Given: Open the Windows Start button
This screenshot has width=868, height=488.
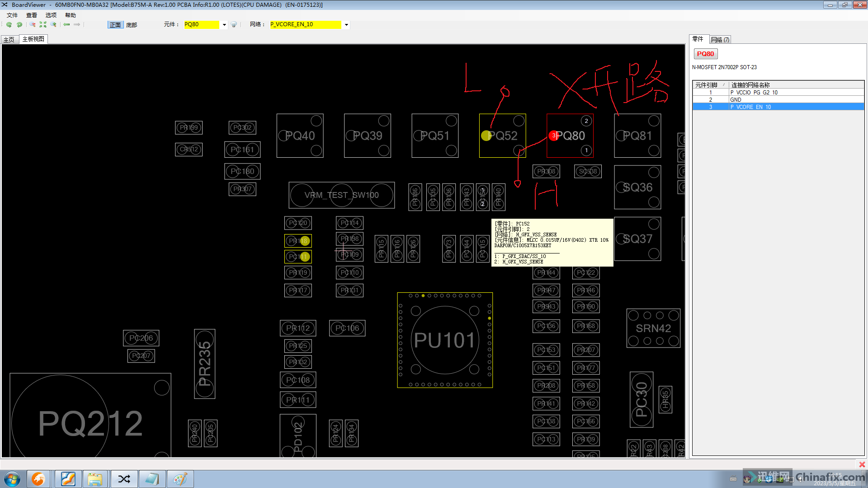Looking at the screenshot, I should 12,479.
